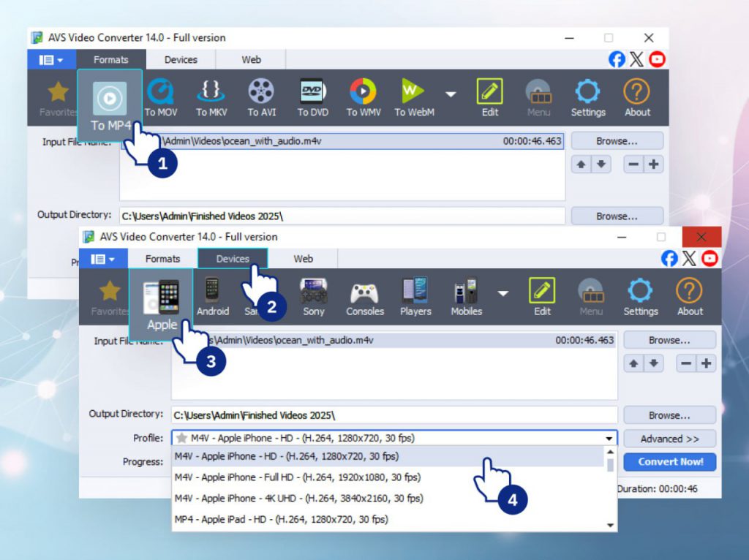749x560 pixels.
Task: Browse output directory in front window
Action: (x=670, y=415)
